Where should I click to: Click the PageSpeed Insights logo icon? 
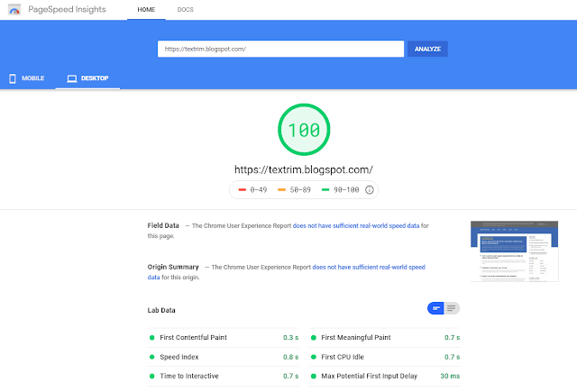[14, 10]
